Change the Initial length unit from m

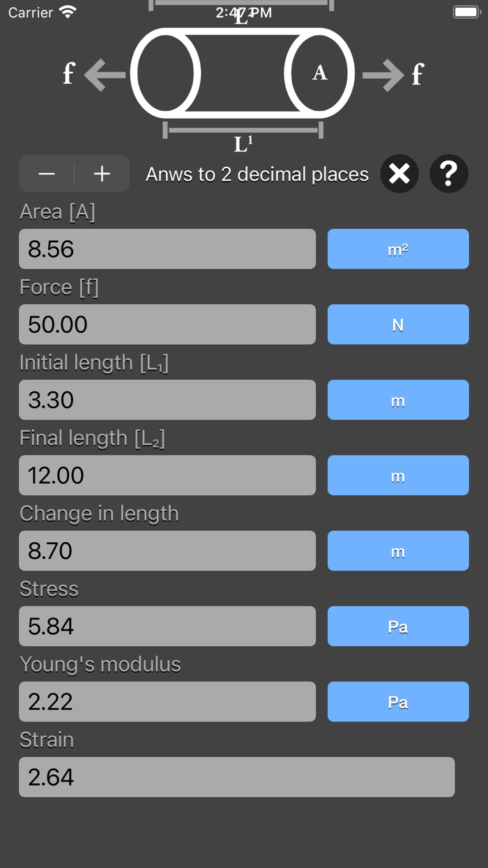click(x=398, y=400)
